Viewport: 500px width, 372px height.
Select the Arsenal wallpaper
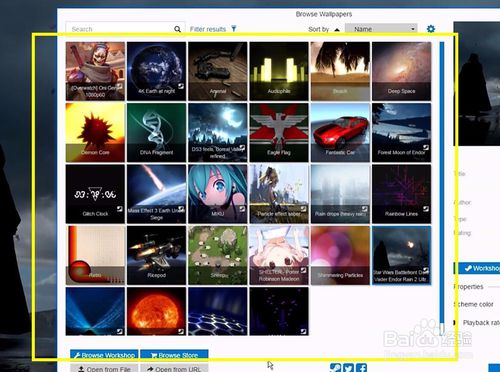pos(218,71)
